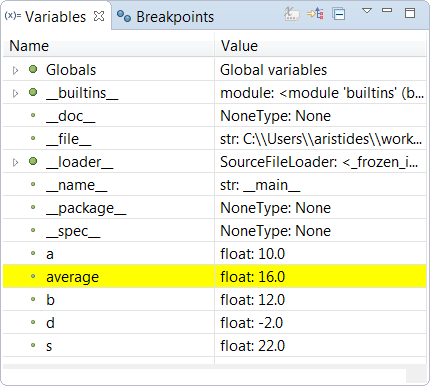Click the Collapse All toolbar icon
Screen dimensions: 430x386
(x=339, y=14)
